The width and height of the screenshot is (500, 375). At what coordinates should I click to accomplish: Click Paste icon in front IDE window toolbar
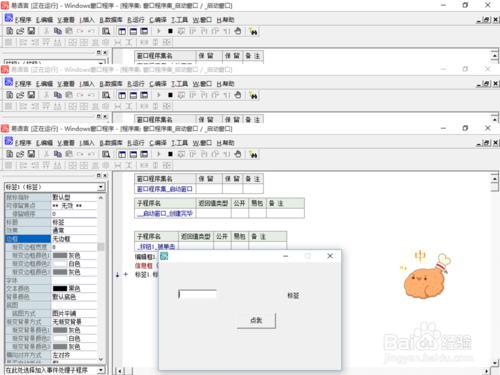coord(69,154)
